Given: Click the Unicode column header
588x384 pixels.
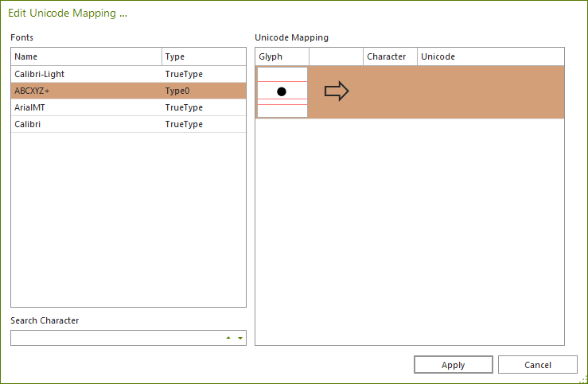Looking at the screenshot, I should [490, 56].
